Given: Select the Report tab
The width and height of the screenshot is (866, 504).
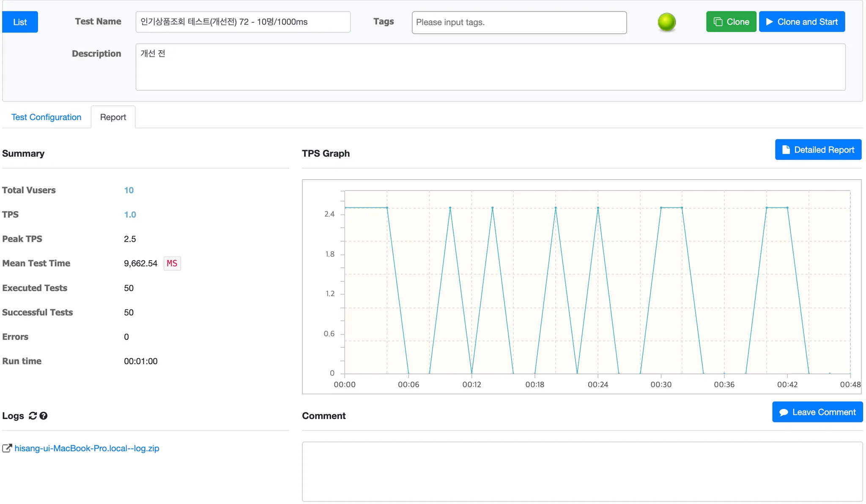Looking at the screenshot, I should pos(113,117).
